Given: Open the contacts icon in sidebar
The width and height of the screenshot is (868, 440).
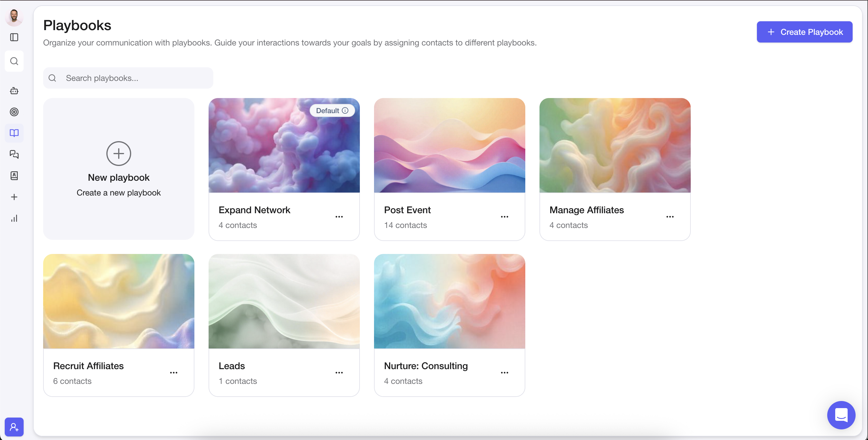Looking at the screenshot, I should (14, 175).
